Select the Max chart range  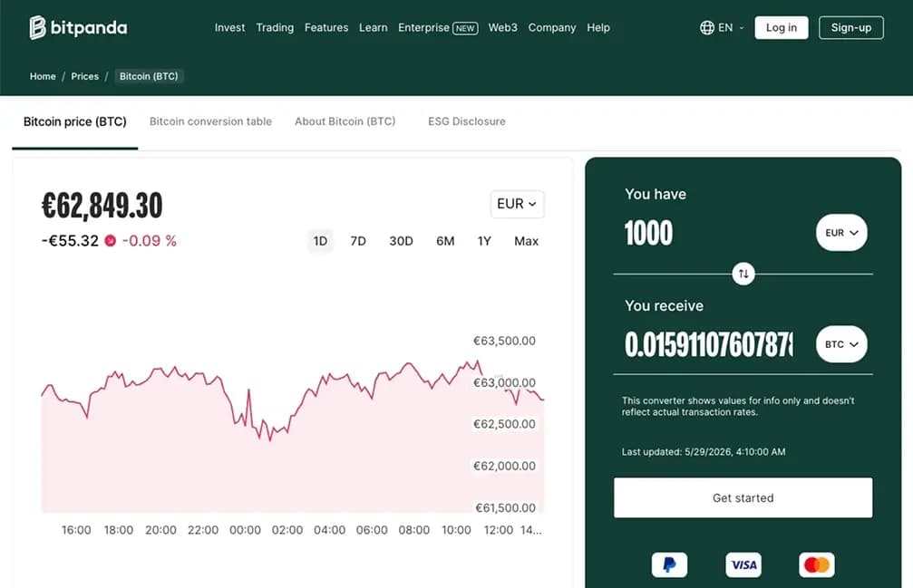[x=527, y=241]
